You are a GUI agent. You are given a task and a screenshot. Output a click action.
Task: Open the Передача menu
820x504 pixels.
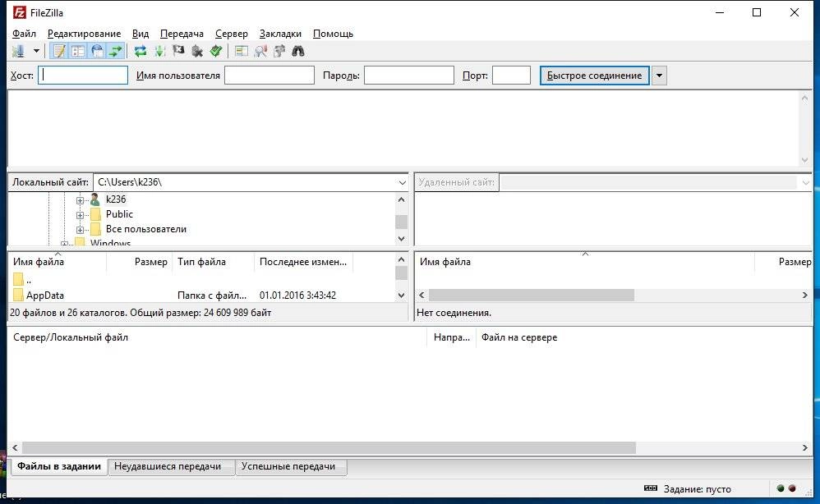pyautogui.click(x=182, y=34)
